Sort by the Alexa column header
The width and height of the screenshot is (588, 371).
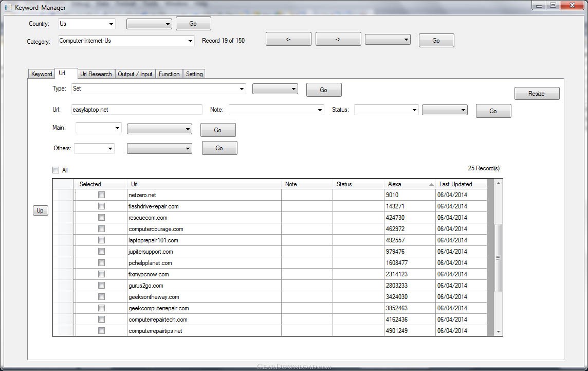[x=410, y=184]
